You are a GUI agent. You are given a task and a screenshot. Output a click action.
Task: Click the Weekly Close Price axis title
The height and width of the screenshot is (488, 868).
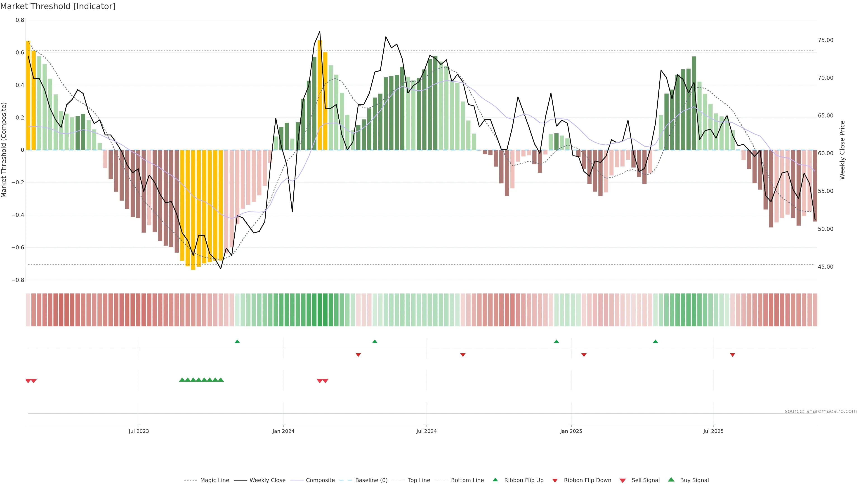tap(842, 150)
